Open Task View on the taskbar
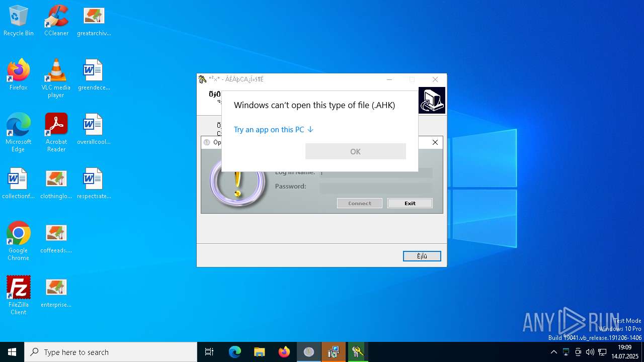The width and height of the screenshot is (644, 362). pyautogui.click(x=209, y=352)
